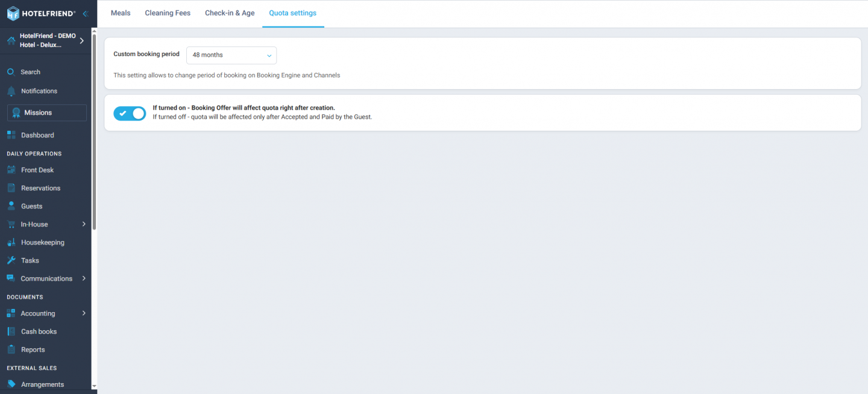This screenshot has width=868, height=394.
Task: Open the Reservations link in sidebar
Action: [x=40, y=189]
